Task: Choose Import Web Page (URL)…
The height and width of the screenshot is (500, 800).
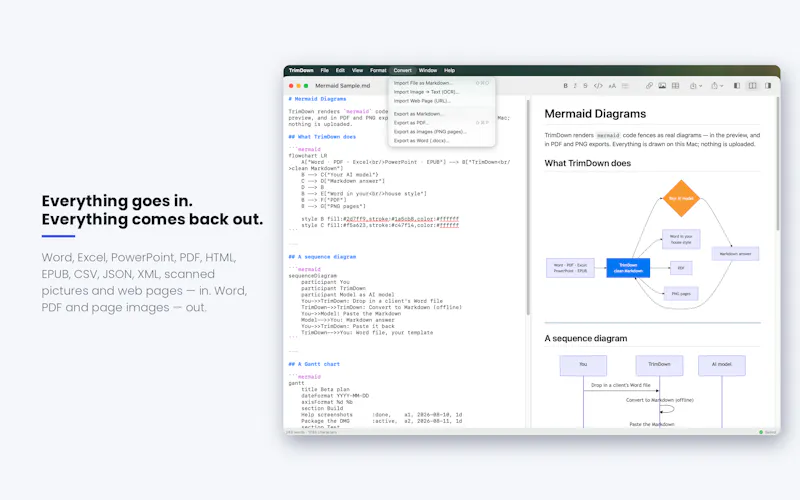Action: 441,101
